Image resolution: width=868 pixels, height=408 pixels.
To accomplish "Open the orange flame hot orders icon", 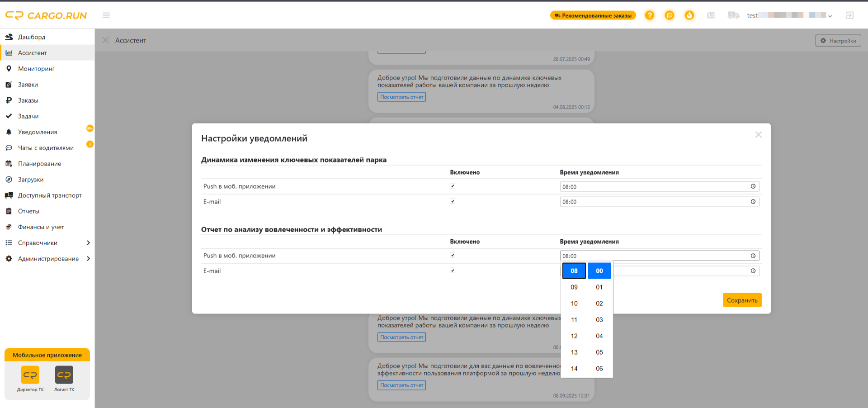I will (x=689, y=15).
